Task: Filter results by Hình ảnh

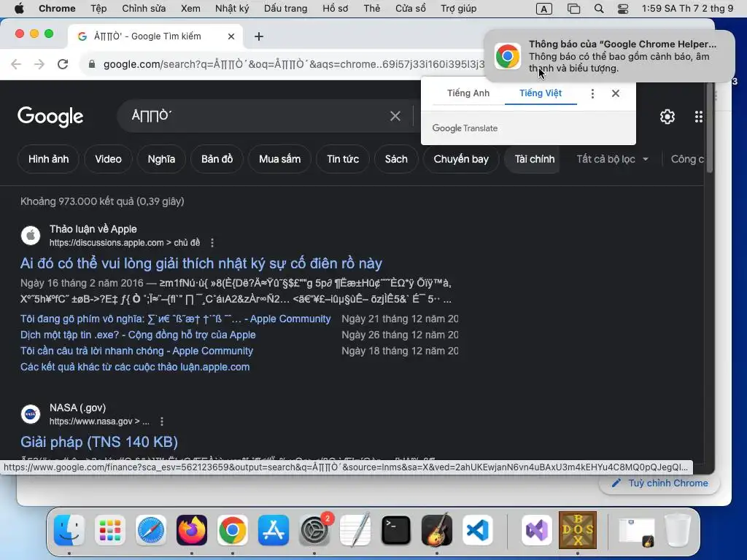Action: (x=49, y=159)
